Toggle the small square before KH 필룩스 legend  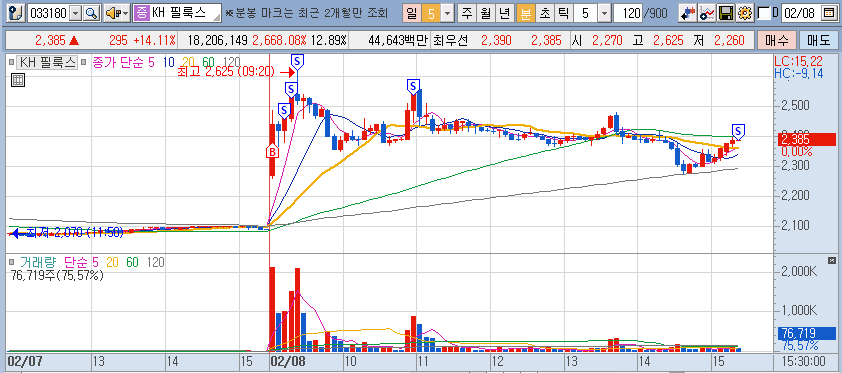(x=12, y=63)
